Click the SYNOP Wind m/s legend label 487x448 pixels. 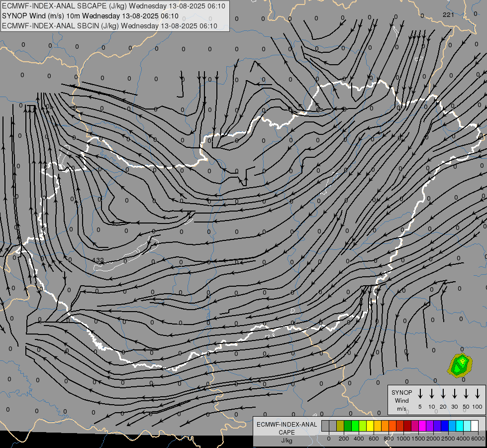click(401, 400)
